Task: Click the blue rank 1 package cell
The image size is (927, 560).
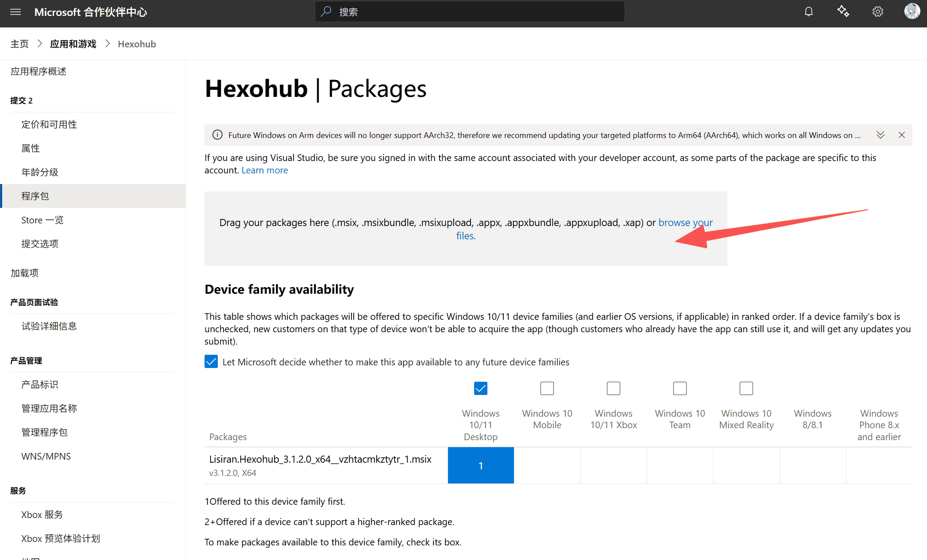Action: coord(480,465)
